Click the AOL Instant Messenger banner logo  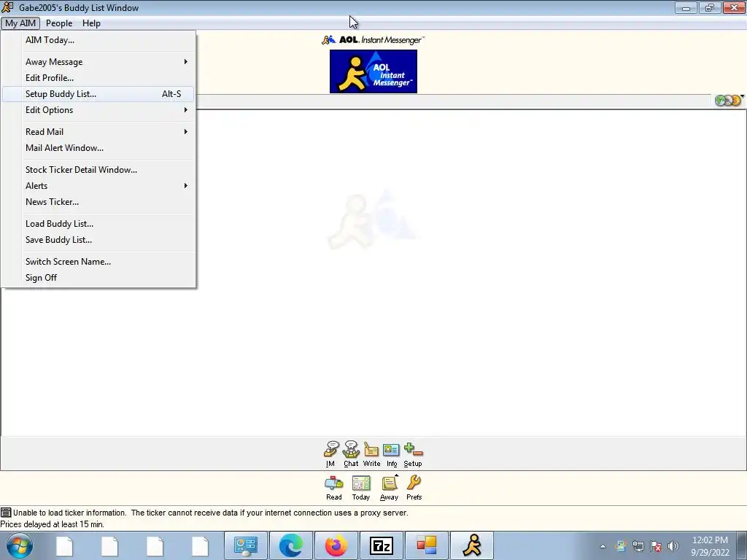[373, 71]
